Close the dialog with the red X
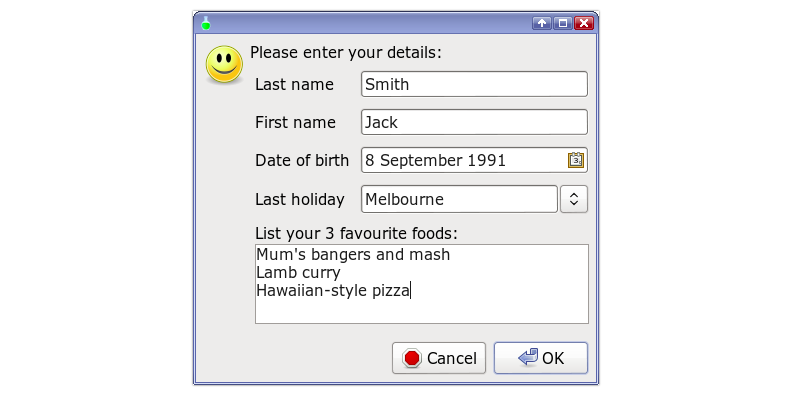Screen dimensions: 793x397 (x=584, y=23)
